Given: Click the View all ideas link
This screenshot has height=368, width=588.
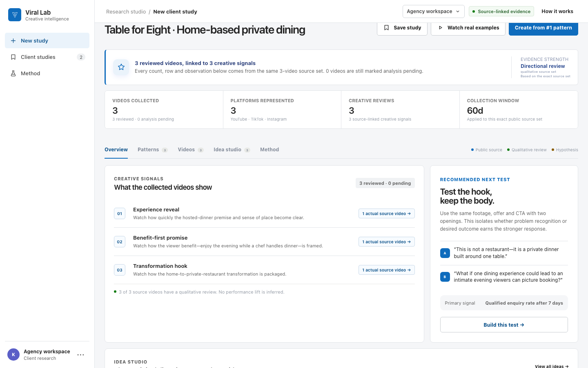Looking at the screenshot, I should (552, 366).
